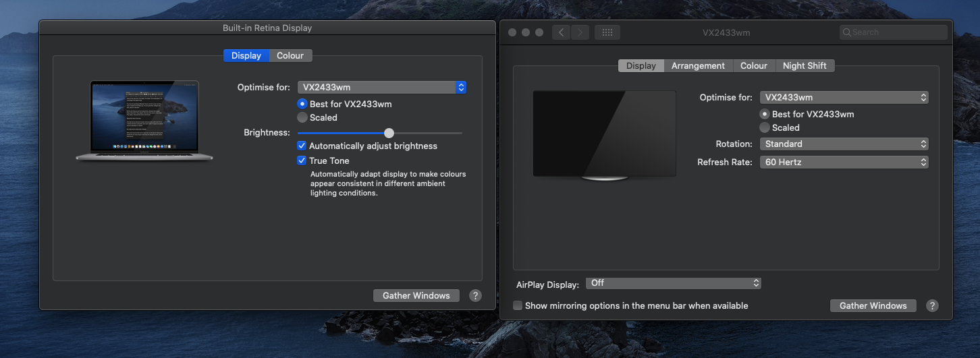The height and width of the screenshot is (358, 980).
Task: Select Best for VX2433wm in Built-in window
Action: point(302,104)
